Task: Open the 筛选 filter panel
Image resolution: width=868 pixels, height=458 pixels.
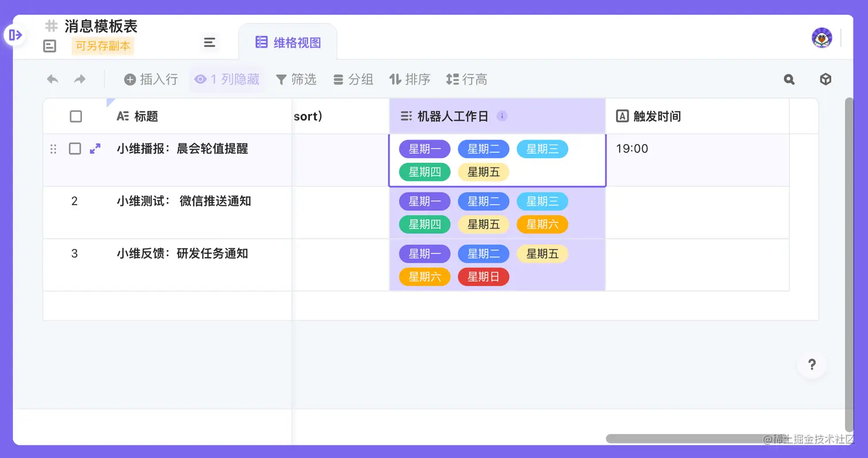Action: [296, 79]
